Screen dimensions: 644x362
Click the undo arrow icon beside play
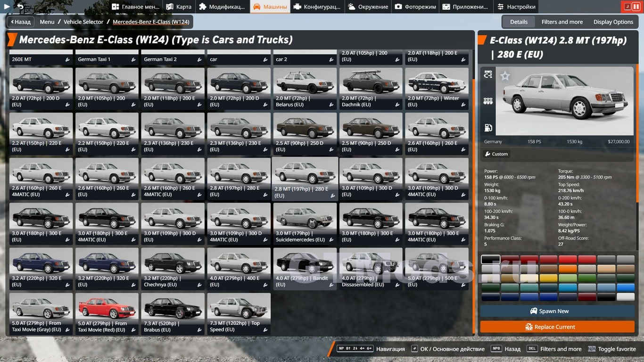(20, 7)
